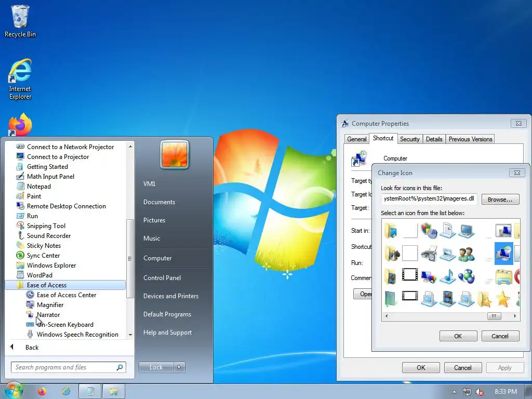The height and width of the screenshot is (399, 532).
Task: Go Back to the main Start menu
Action: click(32, 347)
